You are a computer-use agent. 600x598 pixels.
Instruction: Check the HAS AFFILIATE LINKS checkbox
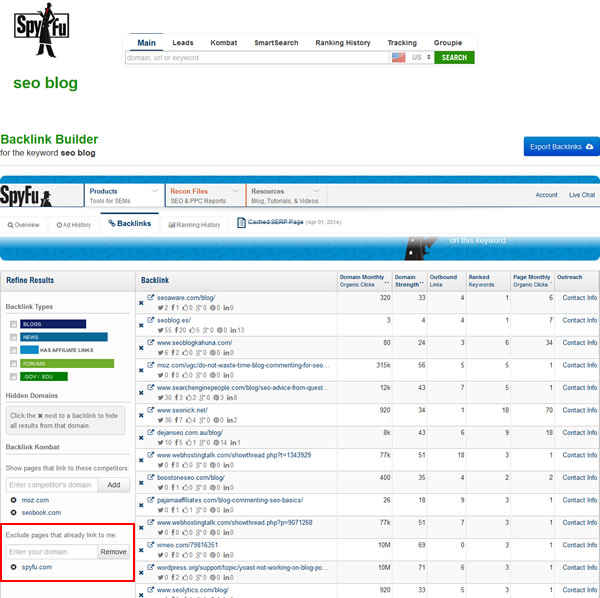[x=13, y=350]
